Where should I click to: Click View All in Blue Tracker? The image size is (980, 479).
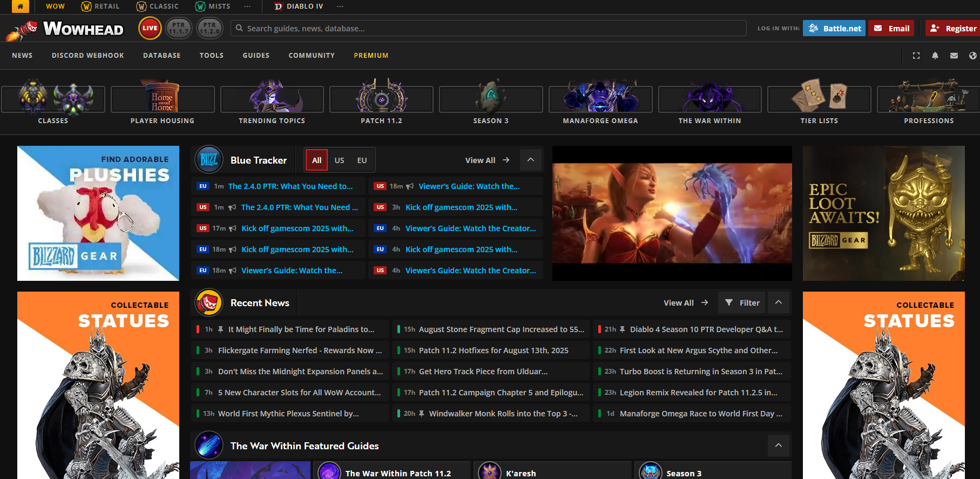[487, 160]
